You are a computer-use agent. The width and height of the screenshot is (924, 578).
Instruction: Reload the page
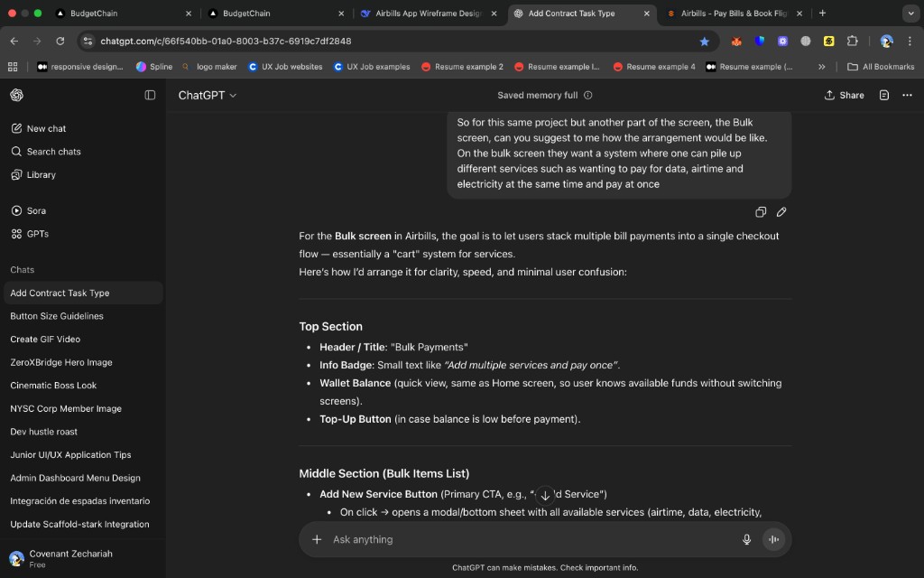click(60, 41)
